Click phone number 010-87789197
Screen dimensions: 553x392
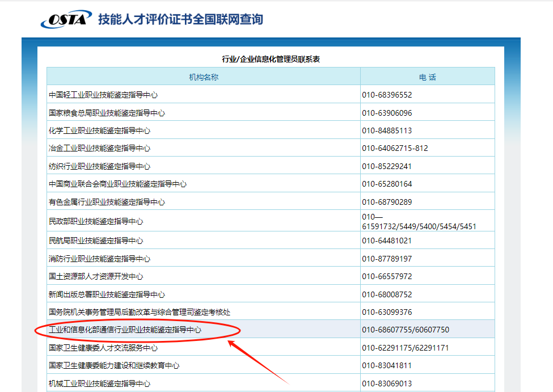coord(387,259)
